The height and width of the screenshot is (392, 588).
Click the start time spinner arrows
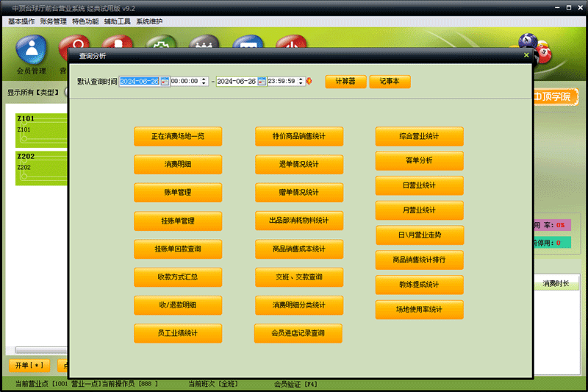204,81
